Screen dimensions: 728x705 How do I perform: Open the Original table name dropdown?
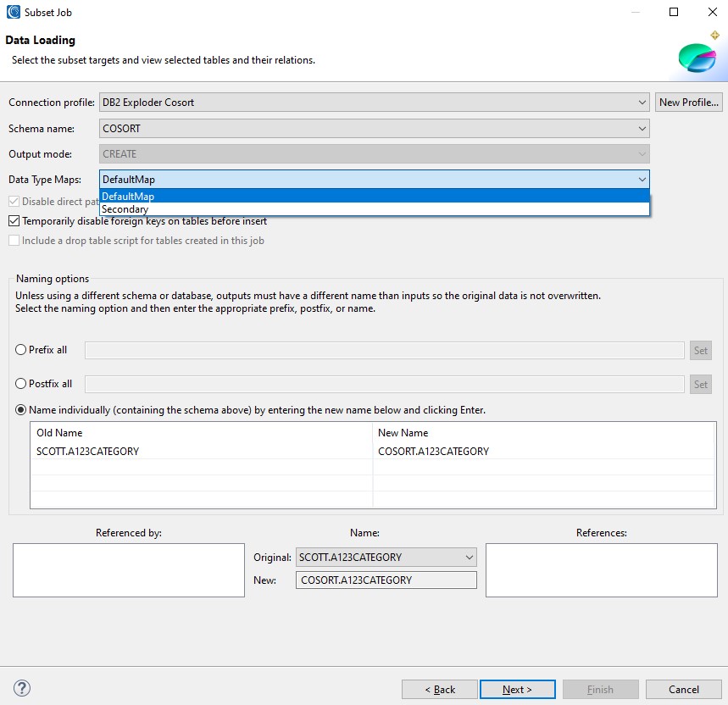tap(470, 558)
